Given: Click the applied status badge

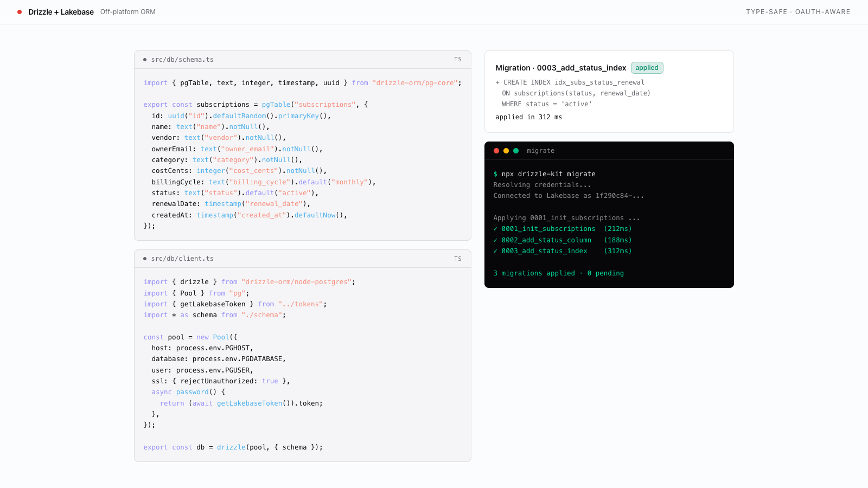Looking at the screenshot, I should [x=647, y=68].
